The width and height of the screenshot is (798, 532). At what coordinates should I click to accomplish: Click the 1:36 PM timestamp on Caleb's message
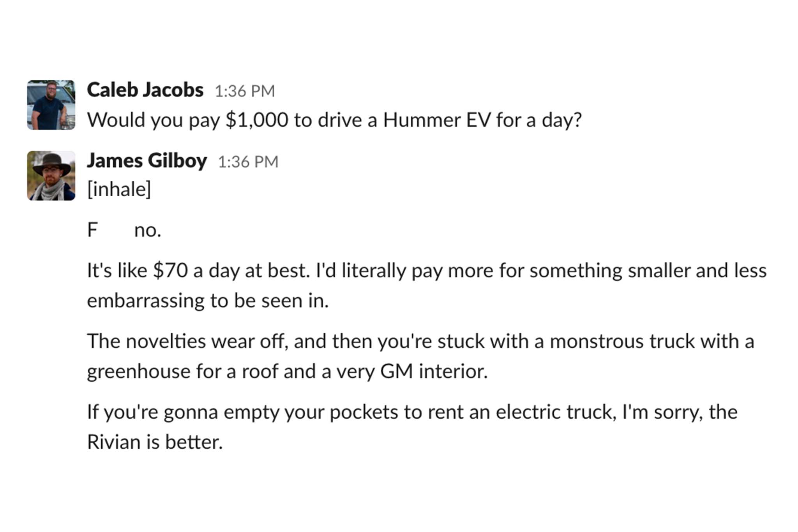(245, 91)
